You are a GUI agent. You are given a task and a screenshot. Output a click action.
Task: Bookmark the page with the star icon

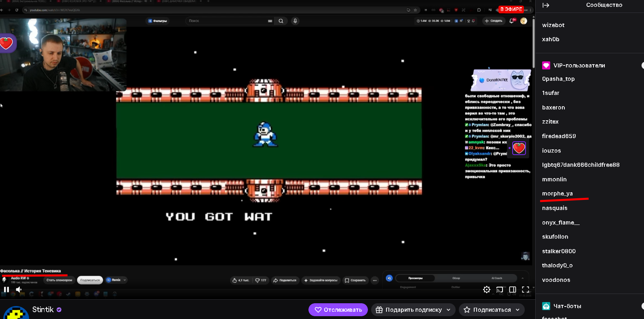(x=415, y=10)
